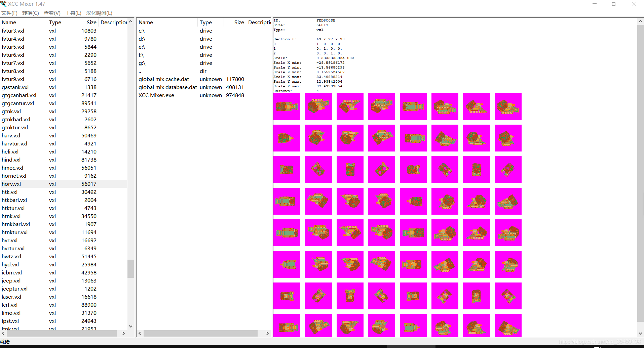Open the 转换(C) menu
This screenshot has height=348, width=644.
pyautogui.click(x=31, y=13)
